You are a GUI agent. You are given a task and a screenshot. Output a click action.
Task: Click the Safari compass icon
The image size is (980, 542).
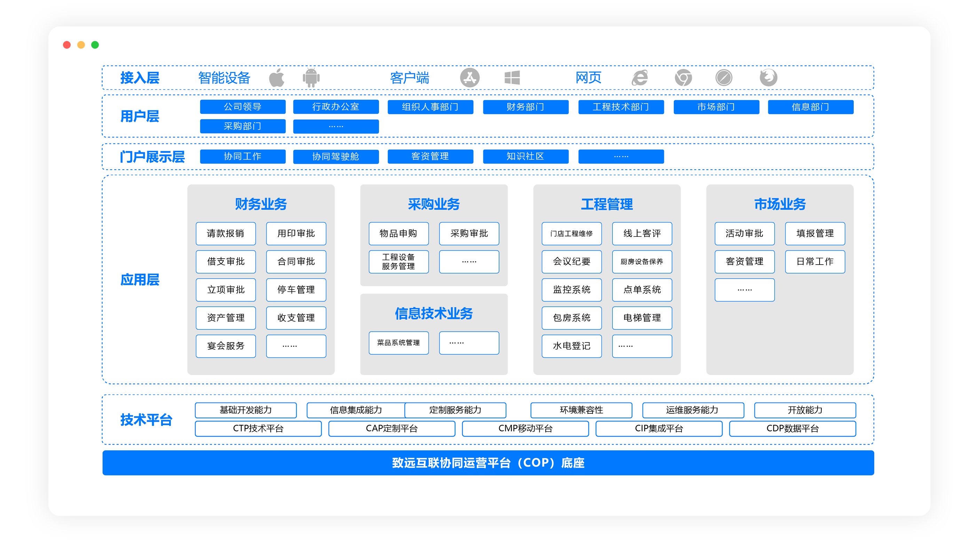pyautogui.click(x=723, y=78)
